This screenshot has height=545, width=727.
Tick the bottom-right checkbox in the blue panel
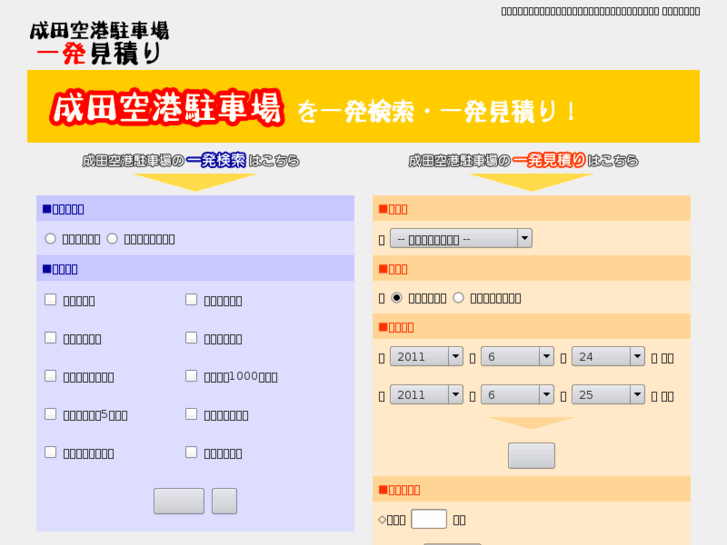(191, 452)
